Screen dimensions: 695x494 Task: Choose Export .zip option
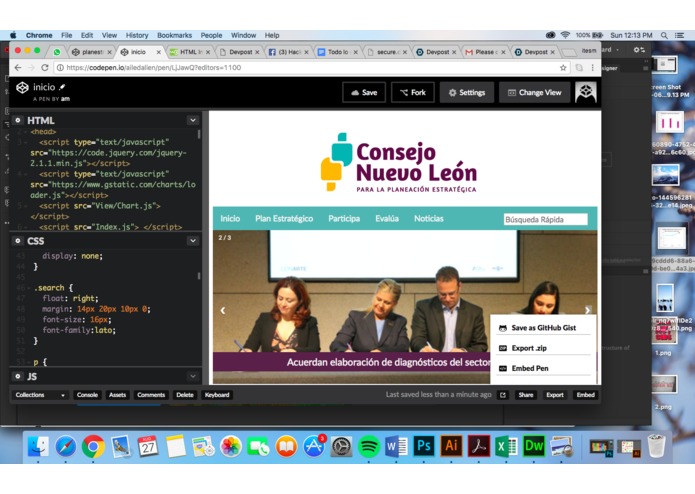pos(543,348)
